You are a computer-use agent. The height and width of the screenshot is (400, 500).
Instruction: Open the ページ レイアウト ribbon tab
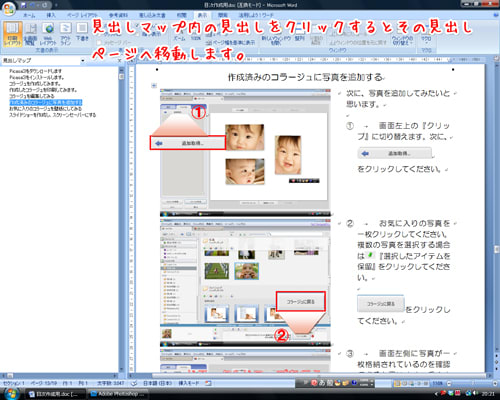coord(82,15)
